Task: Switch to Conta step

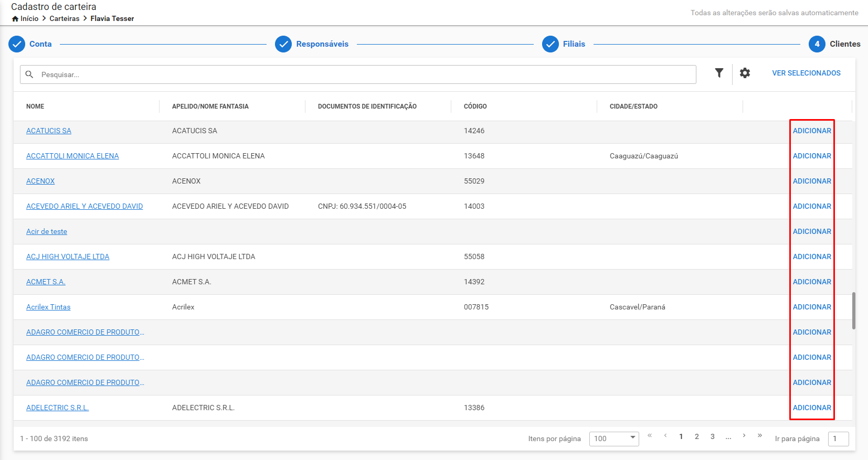Action: click(40, 44)
